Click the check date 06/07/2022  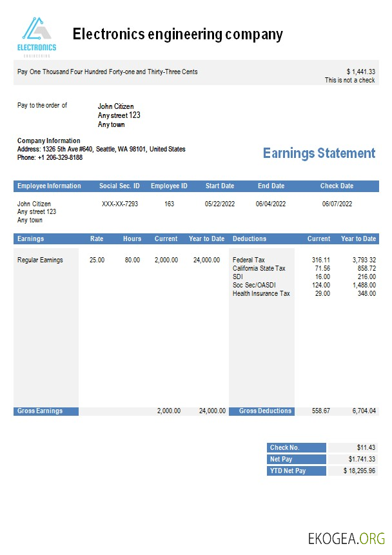click(337, 204)
